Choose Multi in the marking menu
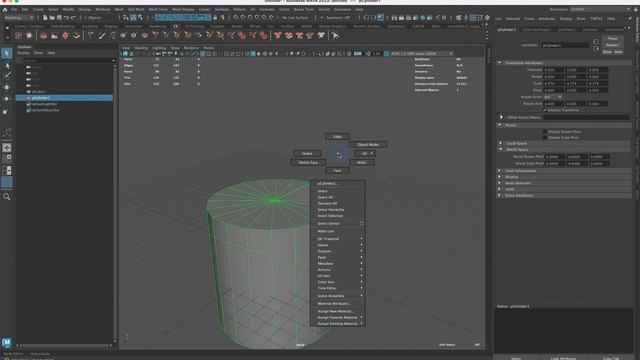 click(362, 162)
